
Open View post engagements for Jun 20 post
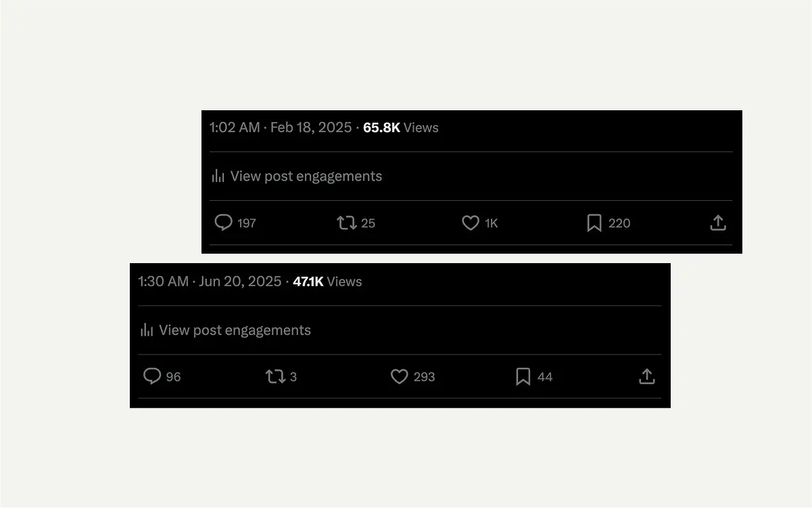pos(235,331)
